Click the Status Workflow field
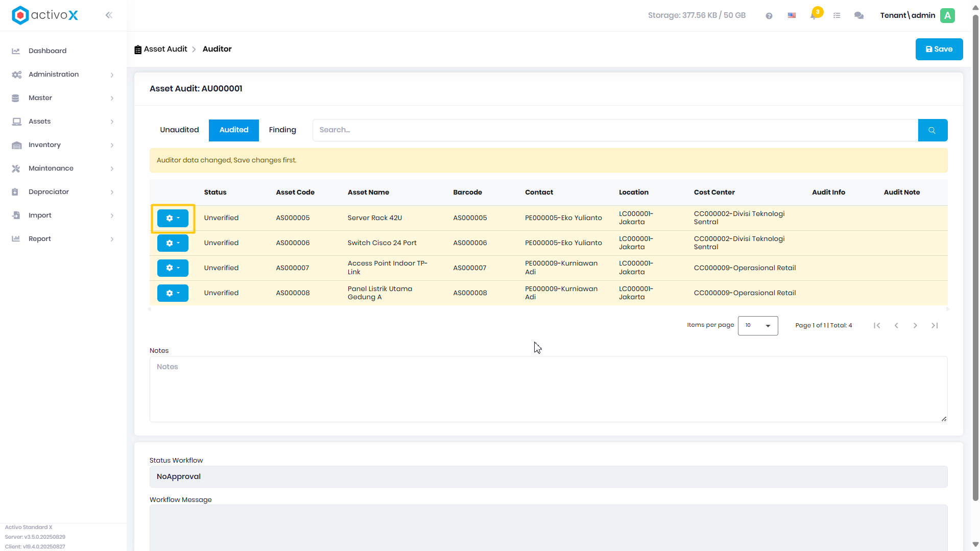This screenshot has height=551, width=980. 548,477
